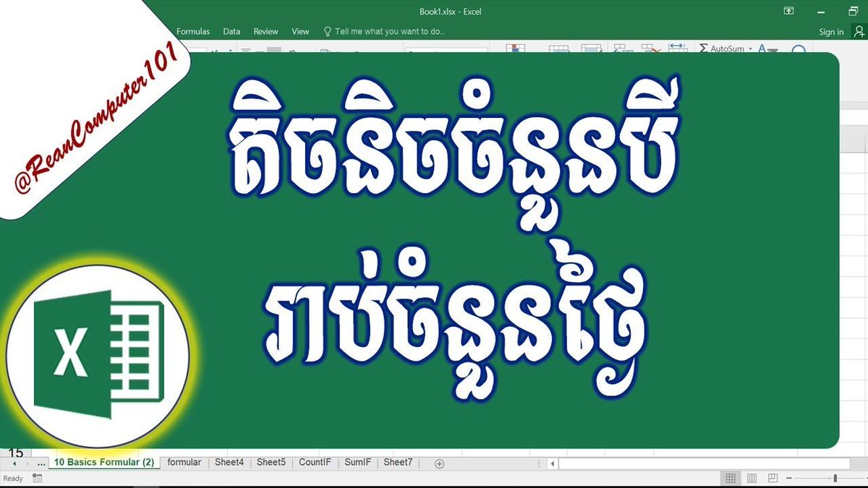The image size is (868, 488).
Task: Open Ribbon Display Options icon at top right
Action: (787, 12)
